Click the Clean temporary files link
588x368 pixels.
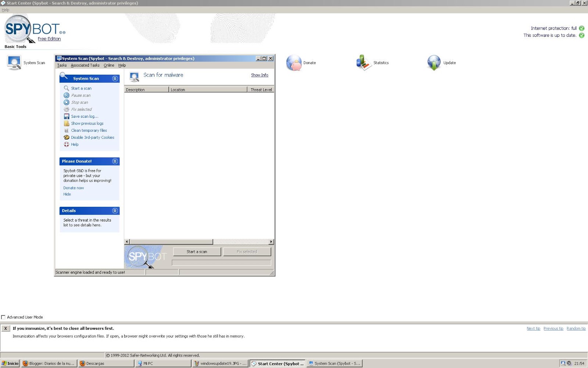[x=89, y=131]
